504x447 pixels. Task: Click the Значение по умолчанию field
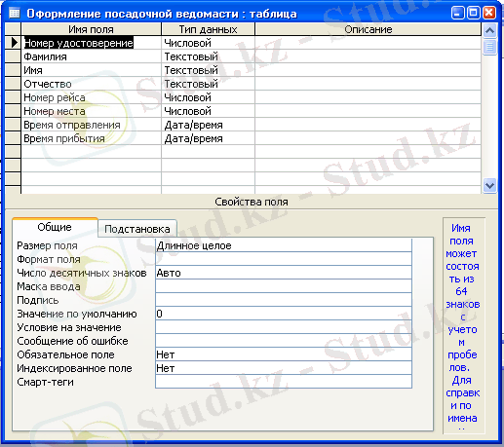coord(284,314)
